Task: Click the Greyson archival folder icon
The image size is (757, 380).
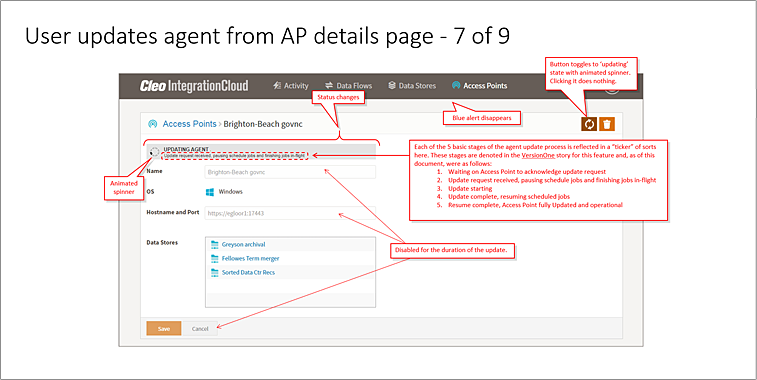Action: click(x=215, y=244)
